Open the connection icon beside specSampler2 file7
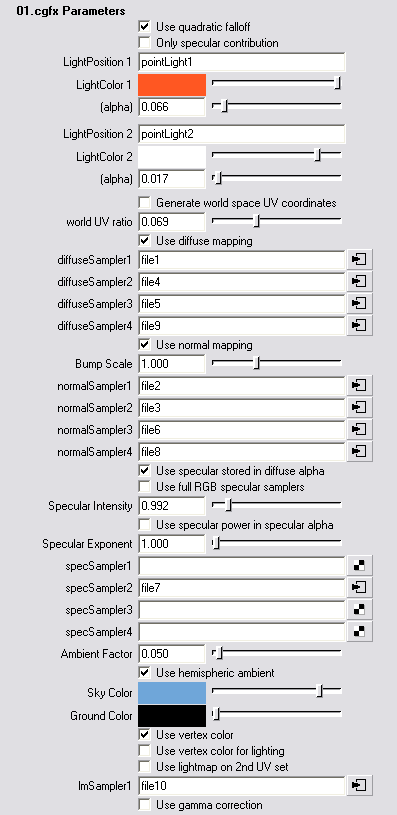The height and width of the screenshot is (815, 397). coord(359,587)
